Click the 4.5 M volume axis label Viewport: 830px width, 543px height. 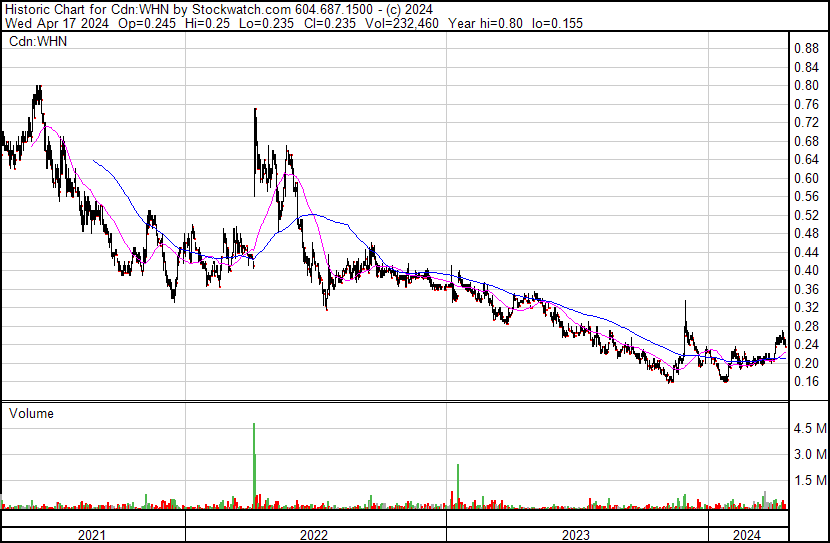[x=810, y=428]
